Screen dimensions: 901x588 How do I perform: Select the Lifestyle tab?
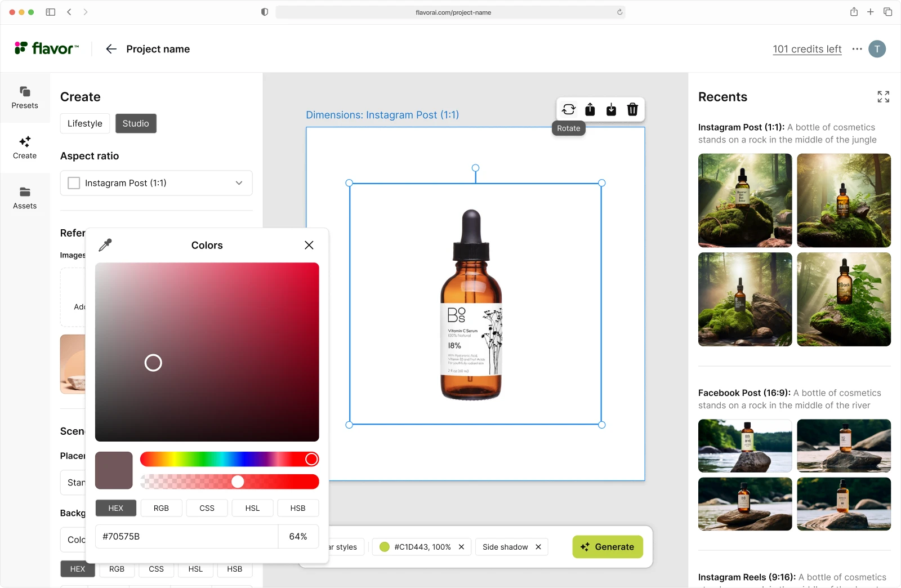[85, 123]
